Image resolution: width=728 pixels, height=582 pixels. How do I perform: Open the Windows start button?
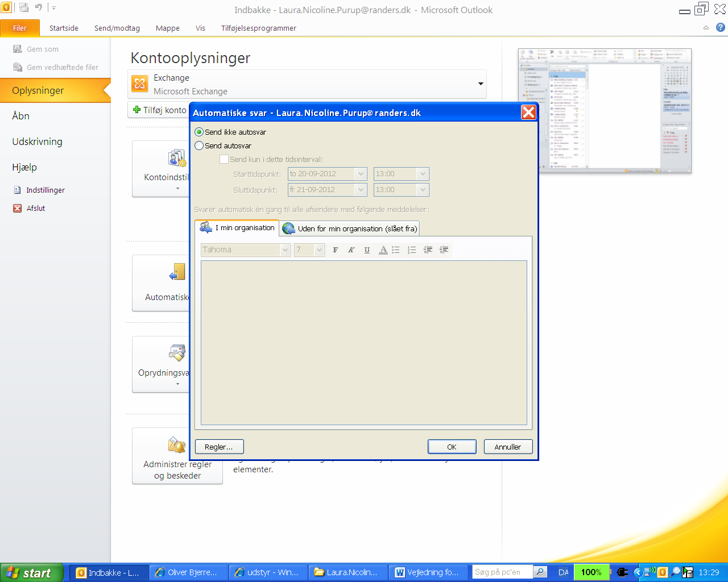[x=32, y=573]
